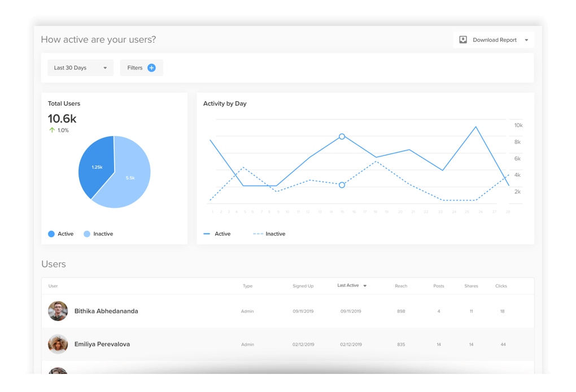Click Admin type in Emiliya Perevalova row
This screenshot has width=576, height=392.
point(247,344)
